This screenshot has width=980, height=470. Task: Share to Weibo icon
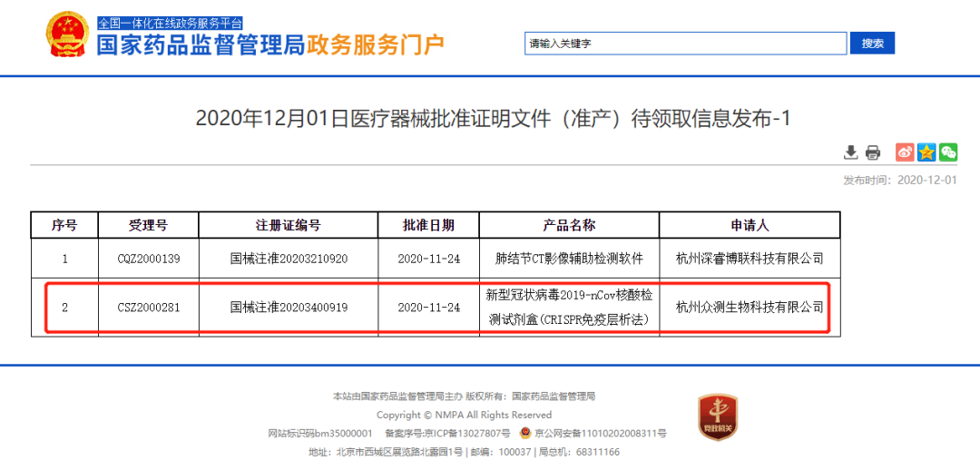pyautogui.click(x=905, y=152)
